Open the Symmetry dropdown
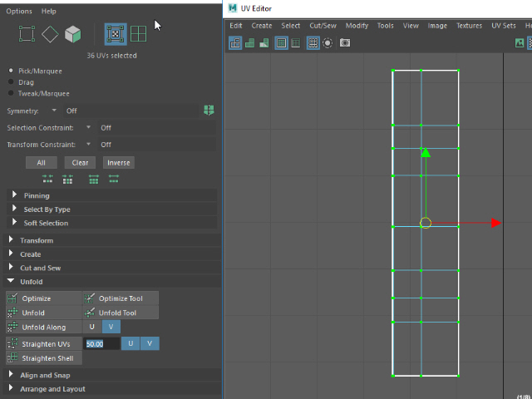Image resolution: width=532 pixels, height=399 pixels. click(55, 111)
